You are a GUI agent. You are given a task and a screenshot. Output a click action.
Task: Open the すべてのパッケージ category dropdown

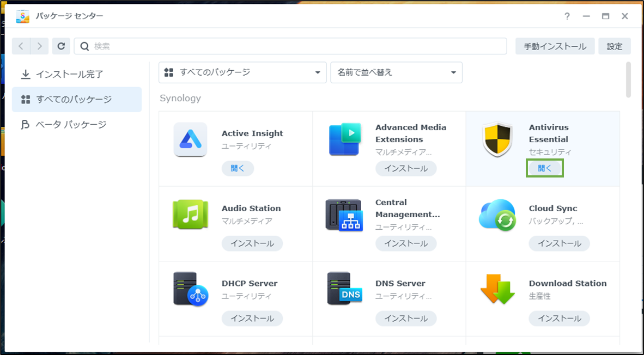(243, 72)
